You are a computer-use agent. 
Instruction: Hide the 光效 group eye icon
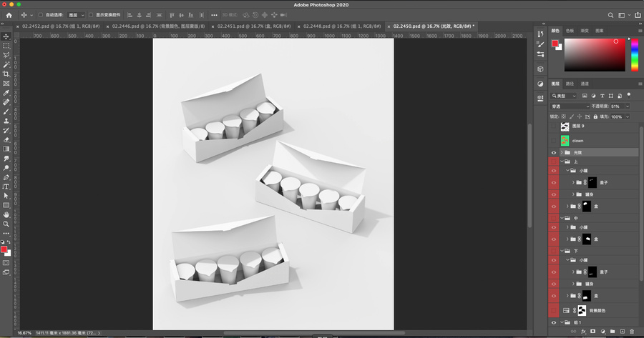tap(553, 153)
